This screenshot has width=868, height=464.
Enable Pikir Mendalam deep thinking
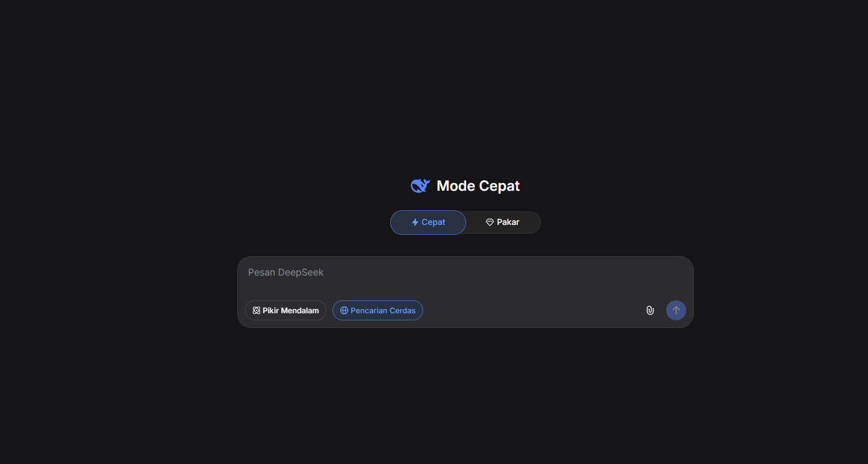(x=285, y=310)
